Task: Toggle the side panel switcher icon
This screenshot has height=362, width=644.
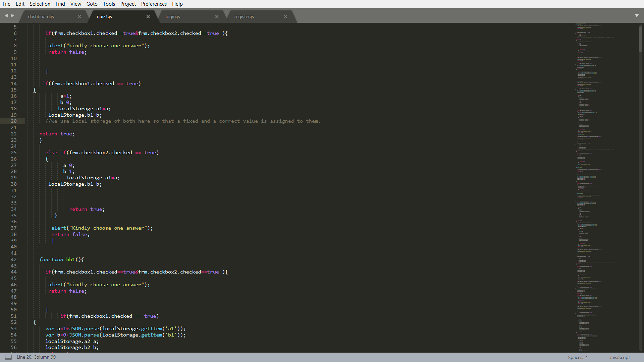Action: click(x=8, y=357)
